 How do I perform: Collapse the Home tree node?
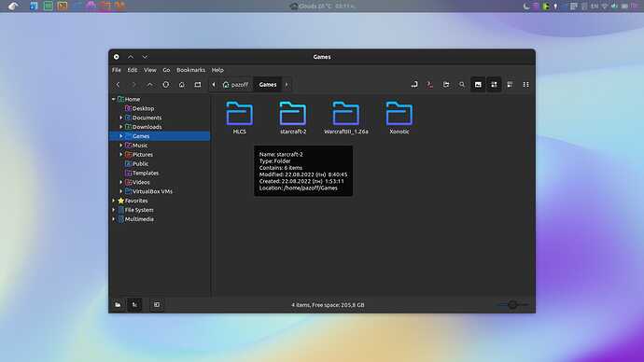pyautogui.click(x=114, y=99)
